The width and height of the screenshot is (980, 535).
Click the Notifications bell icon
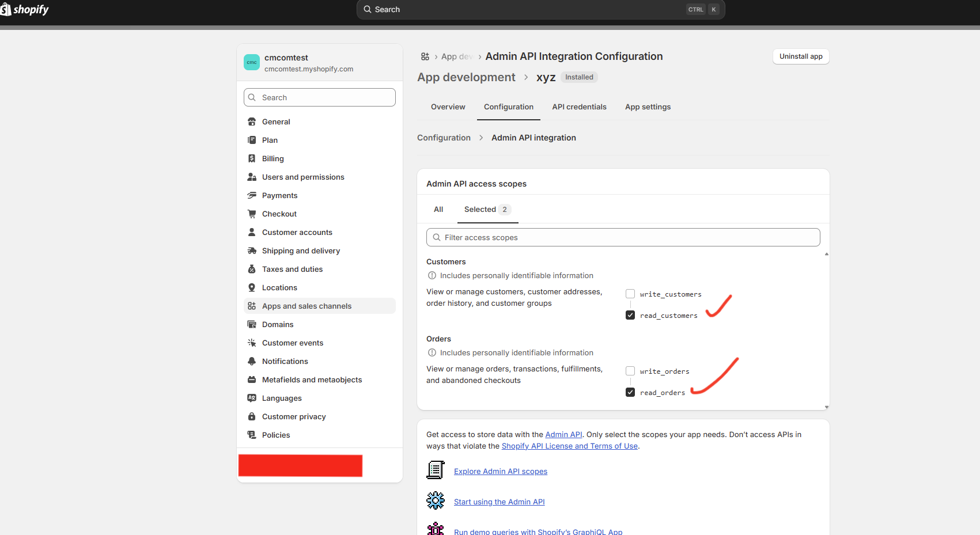coord(252,361)
